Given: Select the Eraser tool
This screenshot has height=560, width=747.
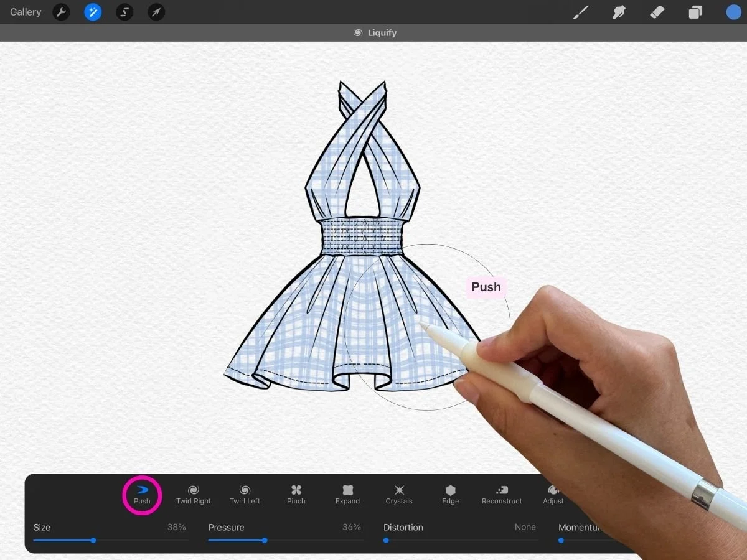Looking at the screenshot, I should [x=657, y=12].
